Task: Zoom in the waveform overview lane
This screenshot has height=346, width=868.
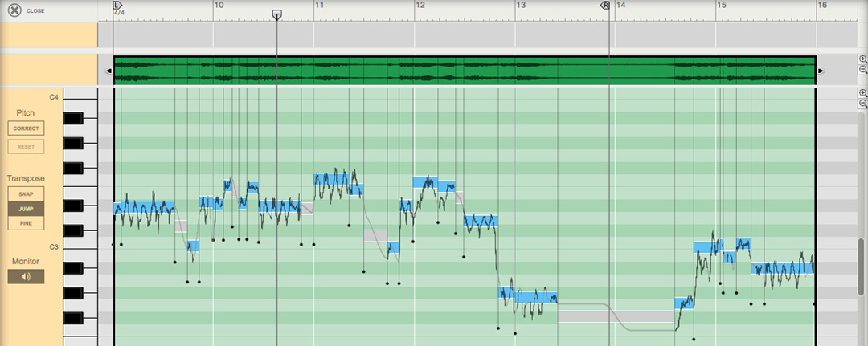Action: 862,60
